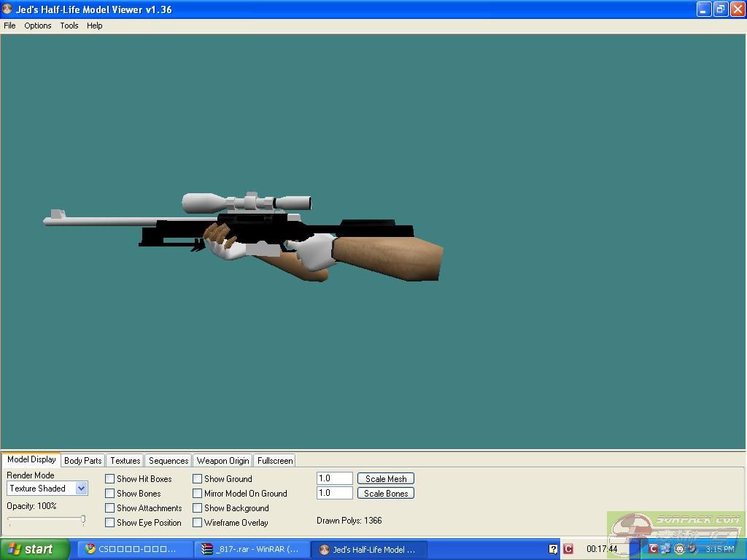Click the system tray clock

pos(719,549)
